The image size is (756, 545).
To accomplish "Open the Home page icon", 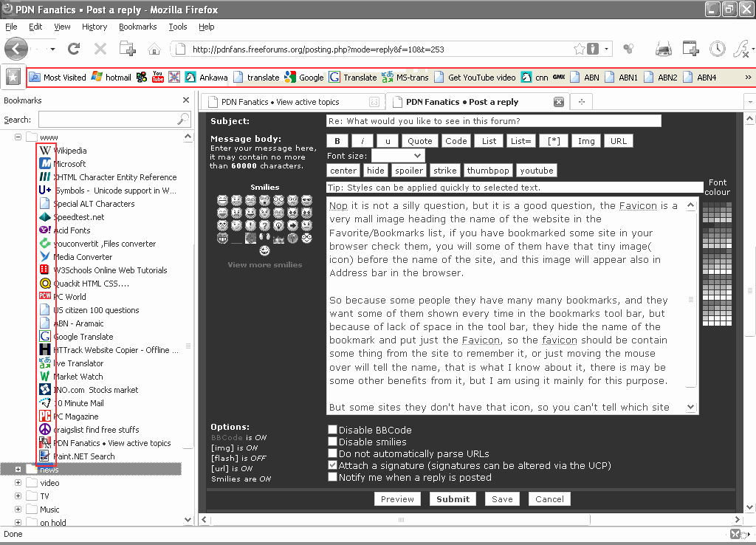I will [154, 49].
